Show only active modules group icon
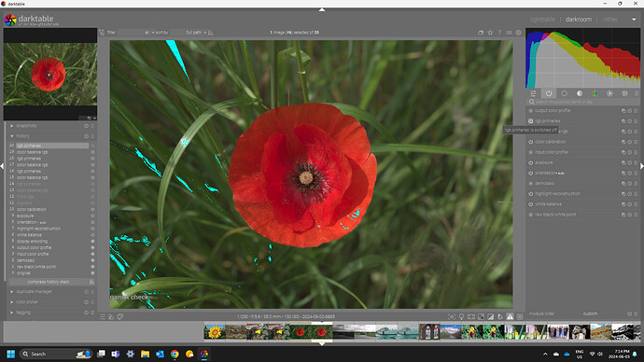The image size is (644, 362). (x=549, y=93)
